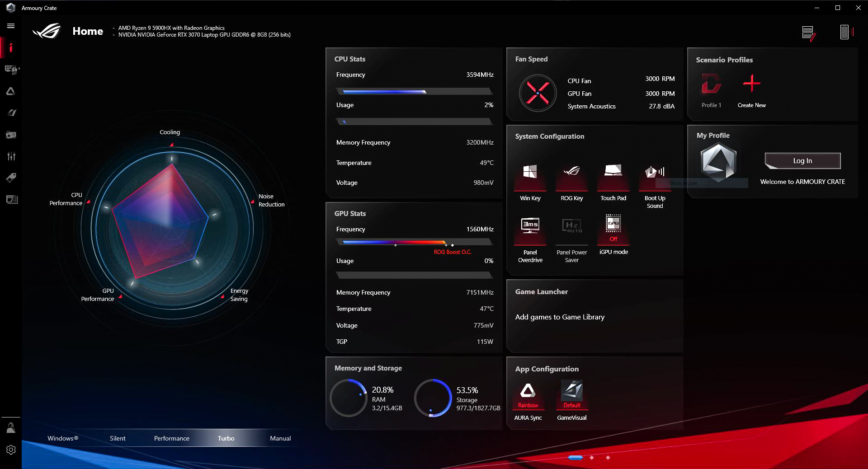Screen dimensions: 868x469
Task: Click the My Profile avatar icon
Action: coord(718,162)
